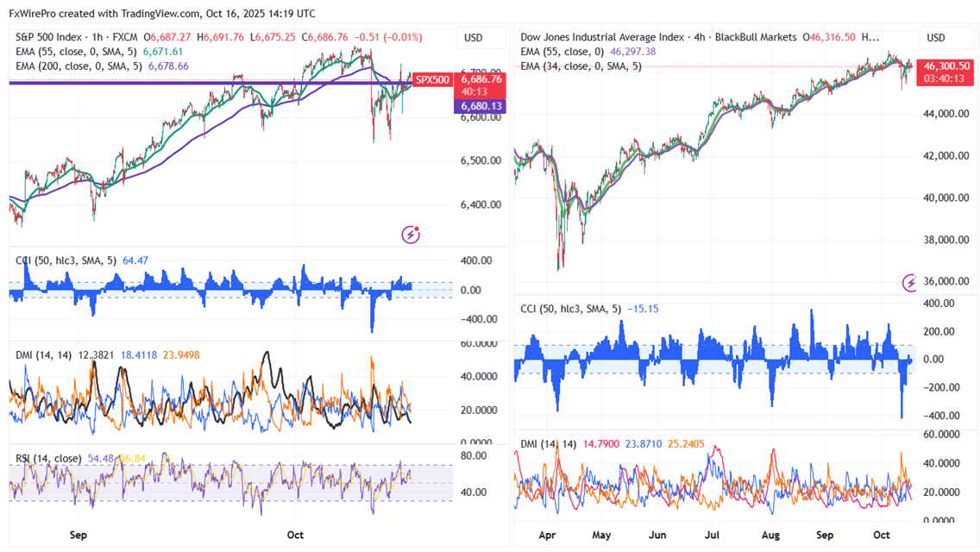Click the 42,000.00 price axis label
Screen dimensions: 980x552
(946, 155)
